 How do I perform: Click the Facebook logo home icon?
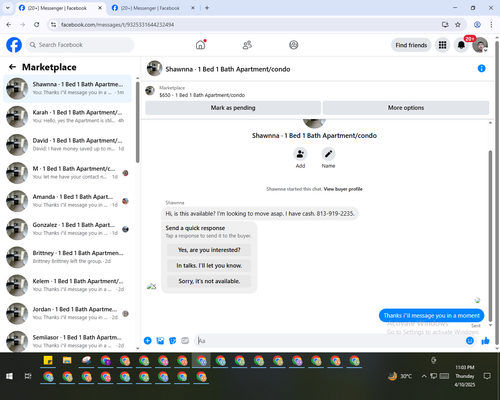(14, 45)
